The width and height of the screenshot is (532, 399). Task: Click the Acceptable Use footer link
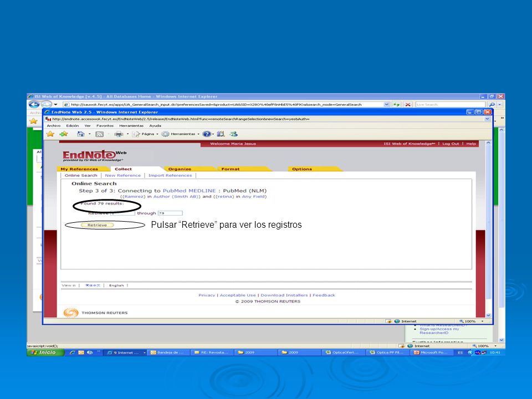pos(238,295)
